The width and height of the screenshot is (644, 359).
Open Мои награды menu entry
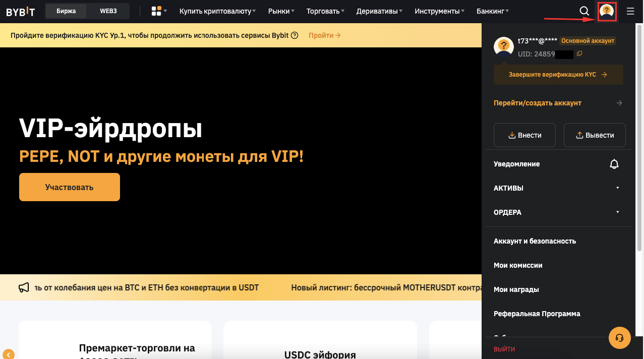(516, 289)
